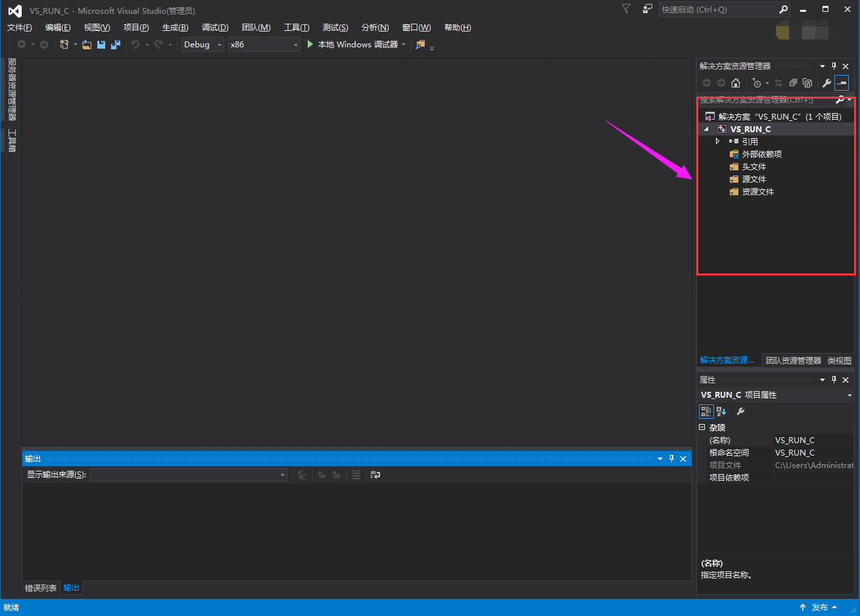Select the 源文件 folder

754,179
